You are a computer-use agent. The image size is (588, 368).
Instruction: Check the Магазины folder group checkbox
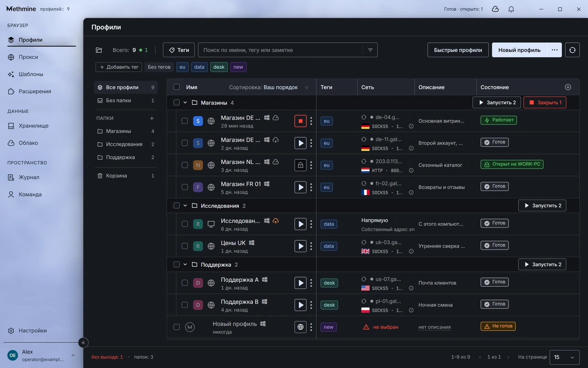pyautogui.click(x=176, y=103)
